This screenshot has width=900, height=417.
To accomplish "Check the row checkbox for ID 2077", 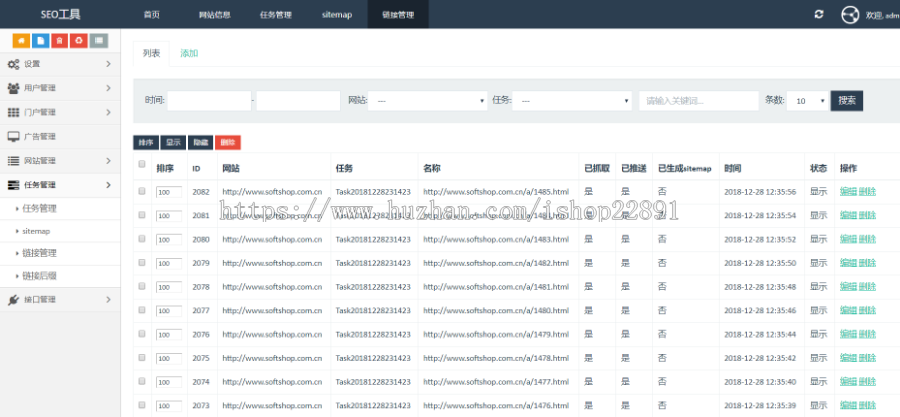I will pyautogui.click(x=142, y=310).
